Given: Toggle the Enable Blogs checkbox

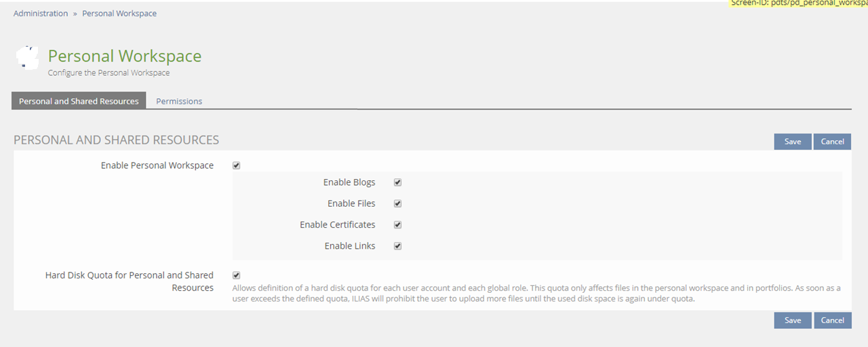Looking at the screenshot, I should tap(398, 182).
